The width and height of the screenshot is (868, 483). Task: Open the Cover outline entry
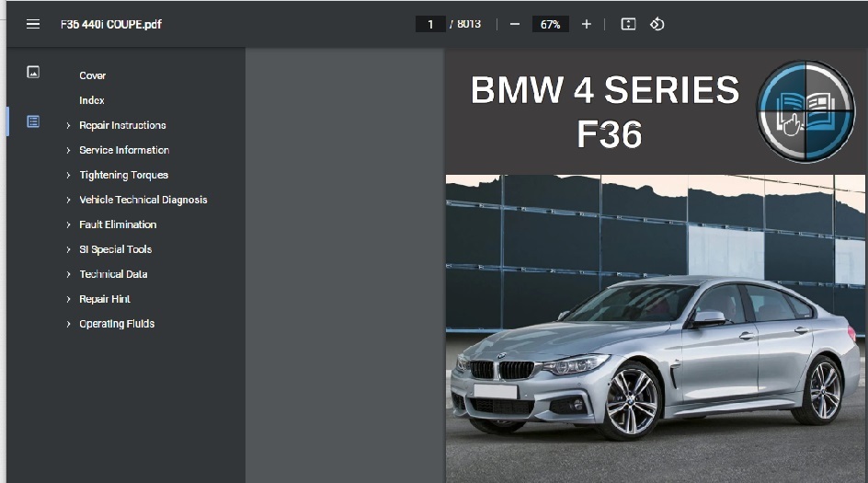pos(93,75)
